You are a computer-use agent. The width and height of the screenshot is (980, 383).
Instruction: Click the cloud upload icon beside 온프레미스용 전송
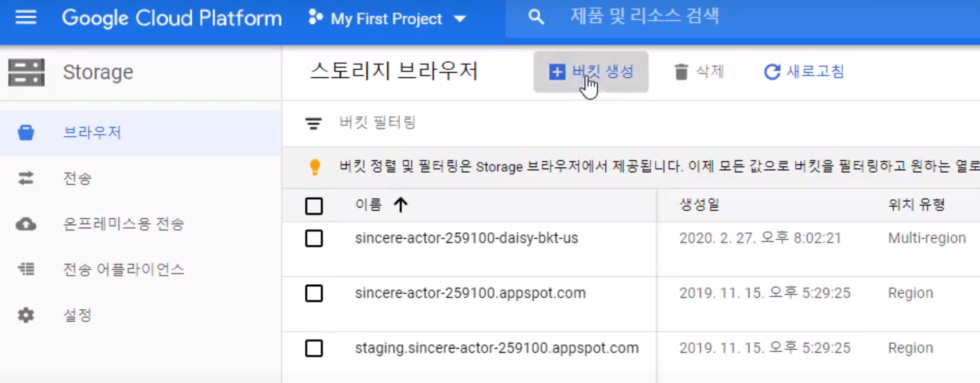pos(26,224)
